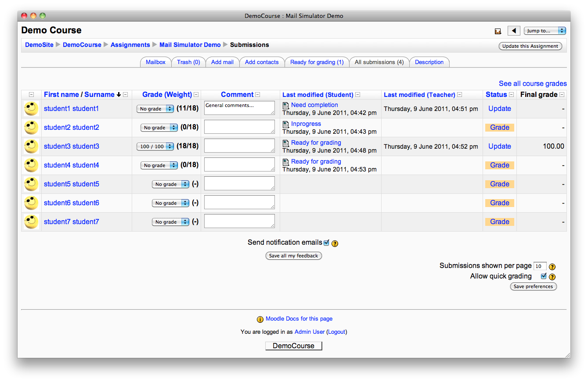Viewport: 588px width, 382px height.
Task: Click help icon beside Send notification emails
Action: tap(335, 243)
